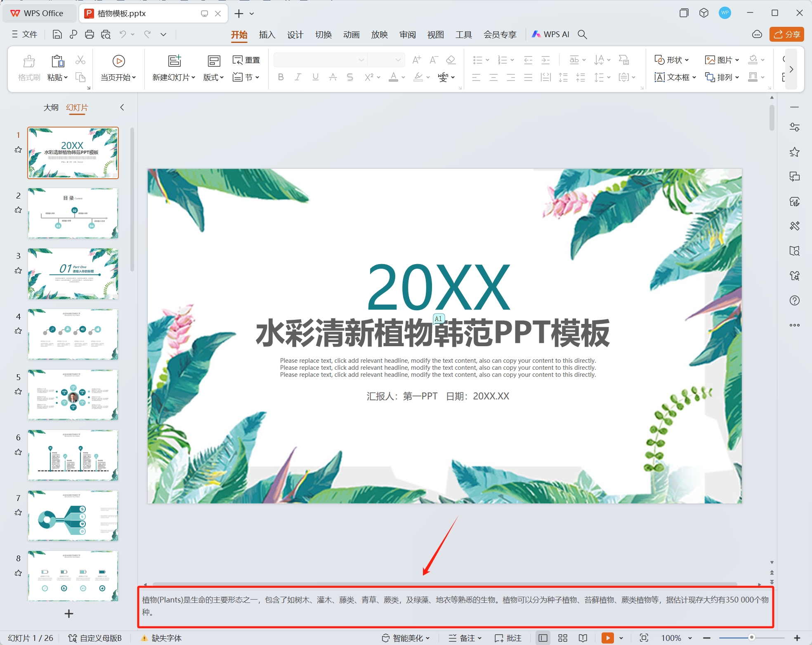
Task: Toggle star mark beside slide 2 thumbnail
Action: coord(18,210)
